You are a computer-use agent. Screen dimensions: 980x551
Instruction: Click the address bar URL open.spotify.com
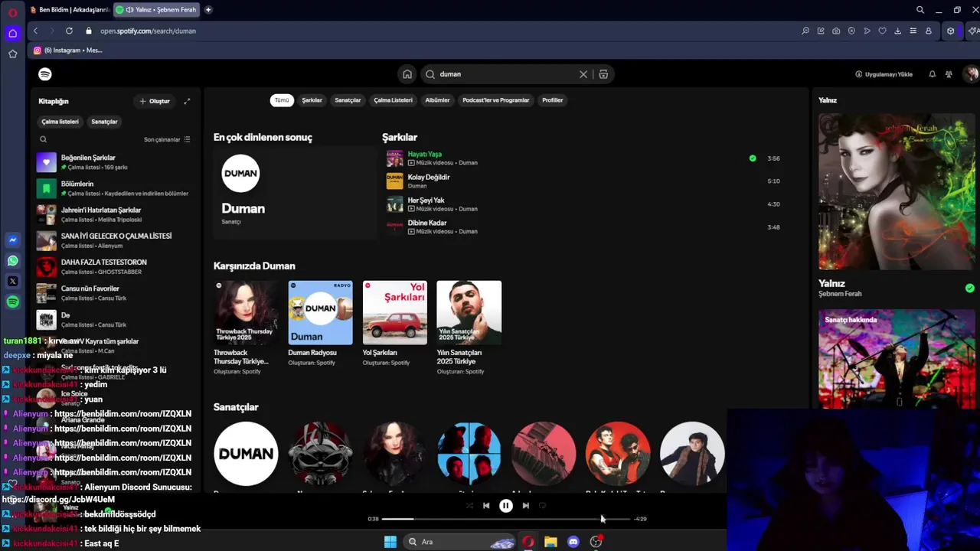click(x=148, y=31)
